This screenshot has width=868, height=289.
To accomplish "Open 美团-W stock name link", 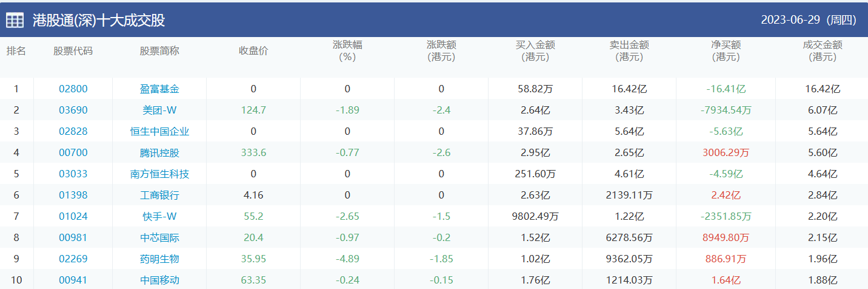I will pyautogui.click(x=159, y=110).
